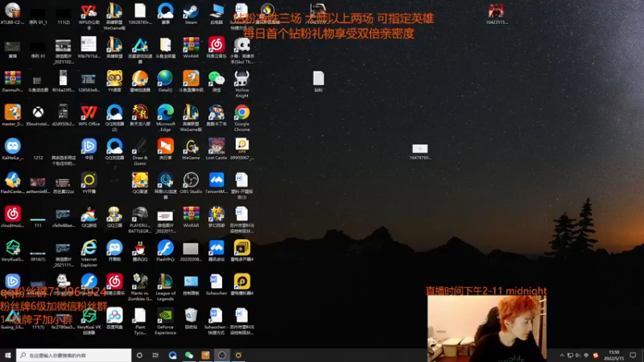Open the taskbar clock and calendar
The width and height of the screenshot is (644, 362).
click(x=613, y=355)
